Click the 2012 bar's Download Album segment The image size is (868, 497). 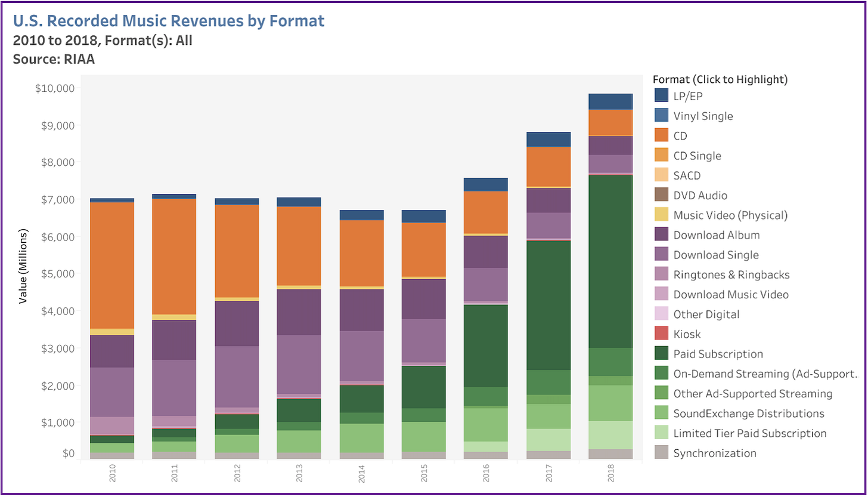[x=237, y=323]
